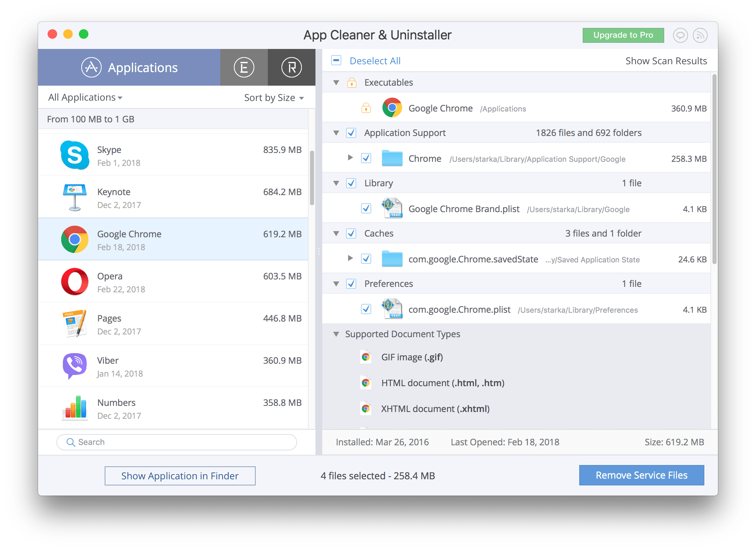Open the feedback chat icon top right

point(680,35)
